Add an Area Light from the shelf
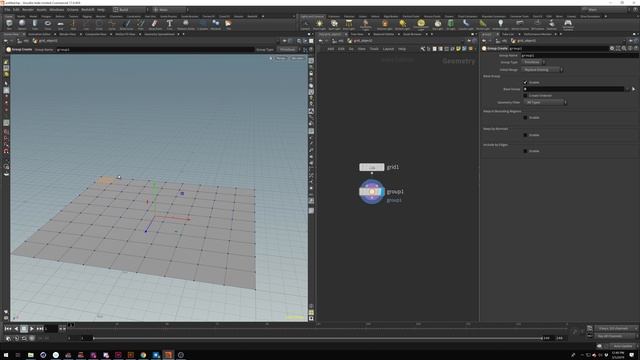The image size is (640, 360). tap(349, 24)
